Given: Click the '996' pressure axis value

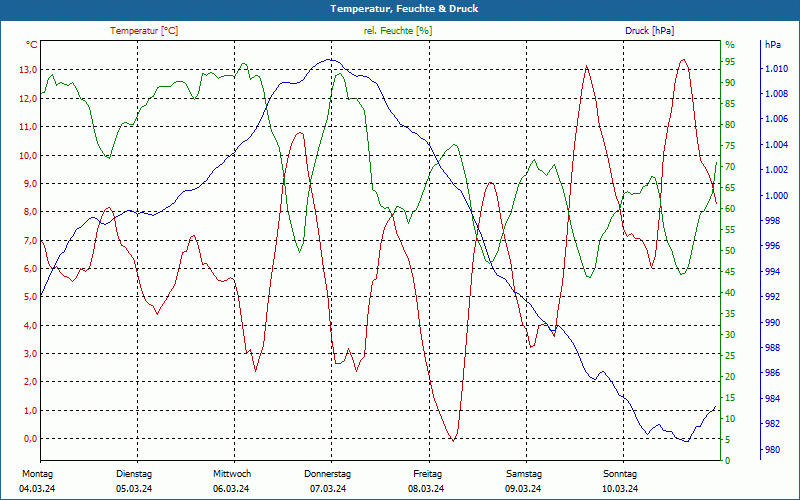Looking at the screenshot, I should click(x=773, y=246).
